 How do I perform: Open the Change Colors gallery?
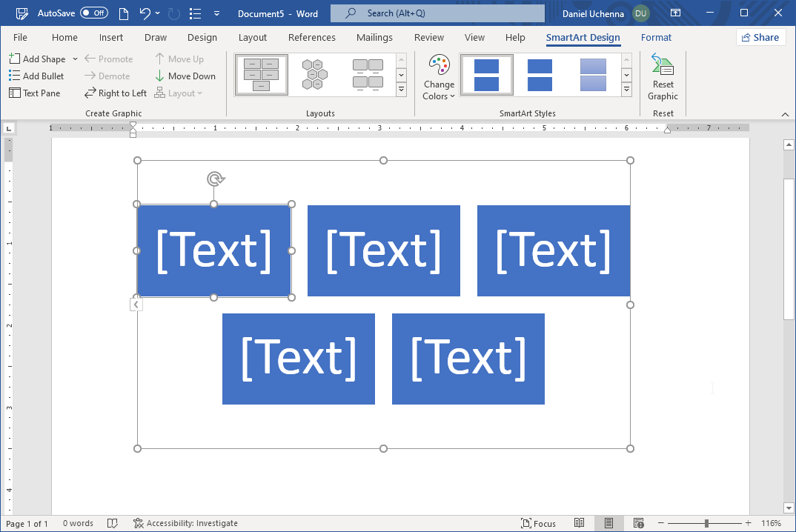pyautogui.click(x=439, y=75)
